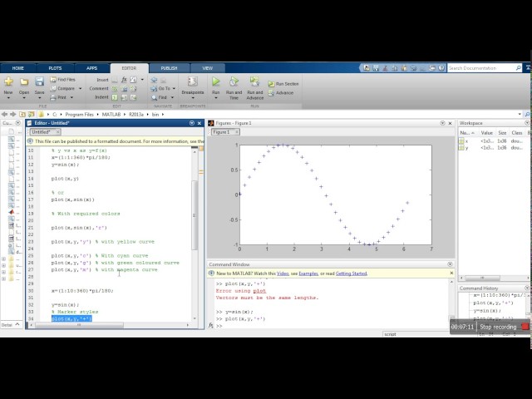
Task: Click the Find Files button
Action: tap(63, 80)
